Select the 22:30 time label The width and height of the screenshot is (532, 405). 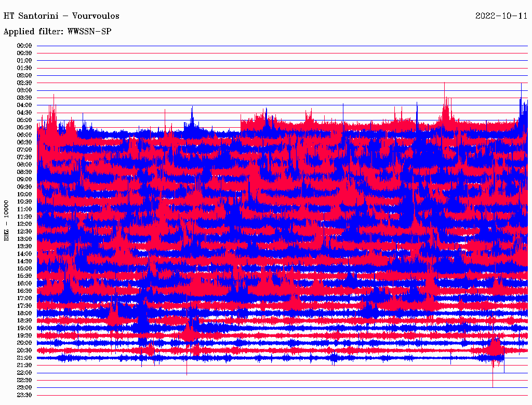click(24, 380)
